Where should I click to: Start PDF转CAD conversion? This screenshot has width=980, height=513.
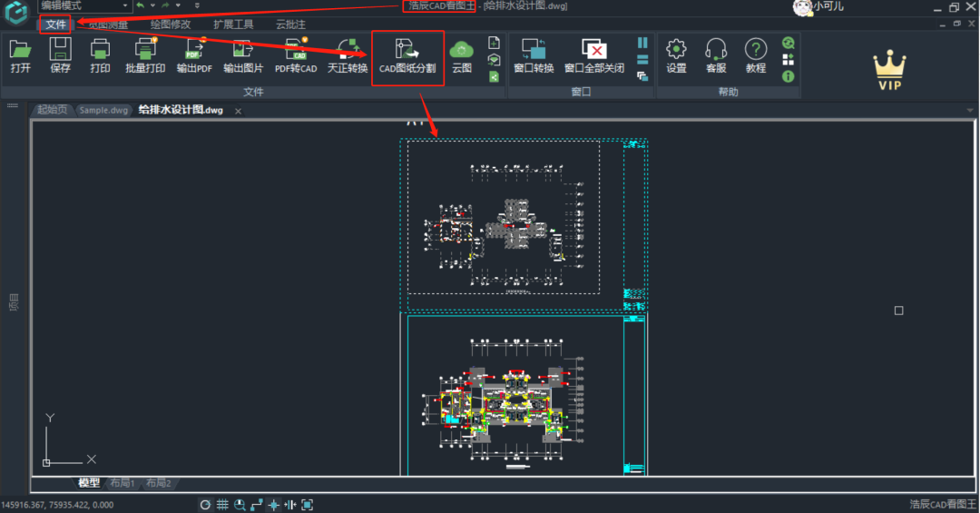tap(296, 55)
